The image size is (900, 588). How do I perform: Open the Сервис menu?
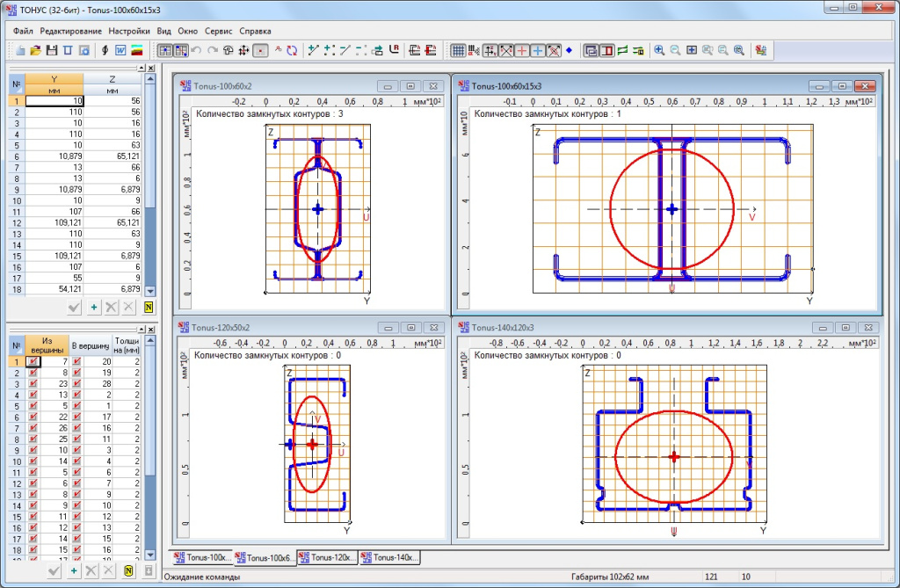pyautogui.click(x=218, y=30)
